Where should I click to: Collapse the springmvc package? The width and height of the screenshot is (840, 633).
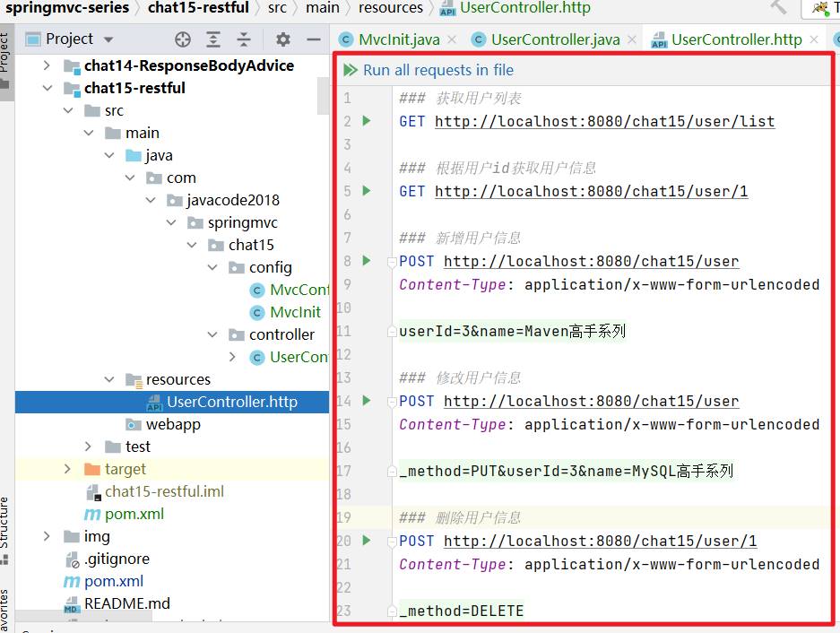coord(171,222)
